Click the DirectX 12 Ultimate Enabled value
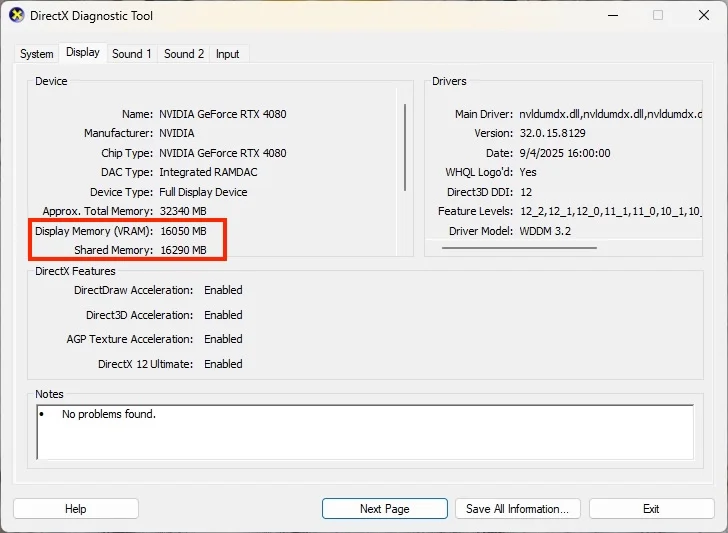728x533 pixels. (223, 364)
